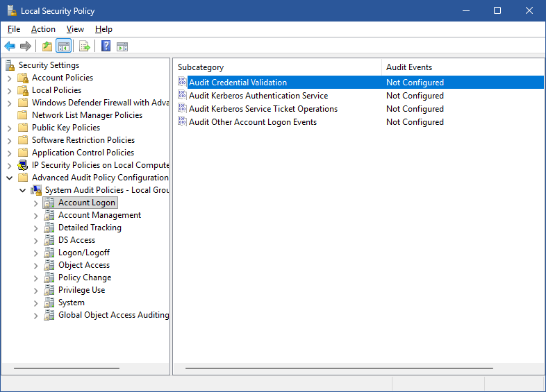Screen dimensions: 546x392
Task: Click the Up One Level folder icon
Action: (x=47, y=46)
